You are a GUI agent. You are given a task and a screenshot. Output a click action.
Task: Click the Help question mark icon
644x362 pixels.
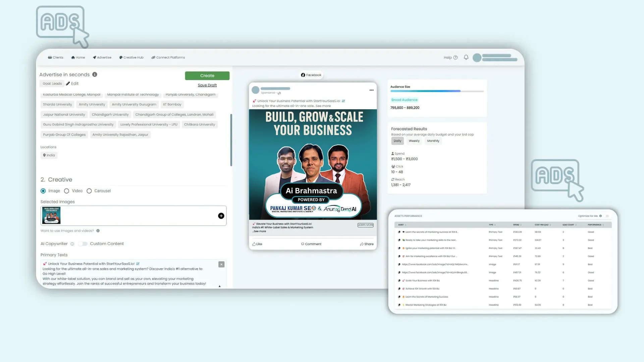coord(455,58)
